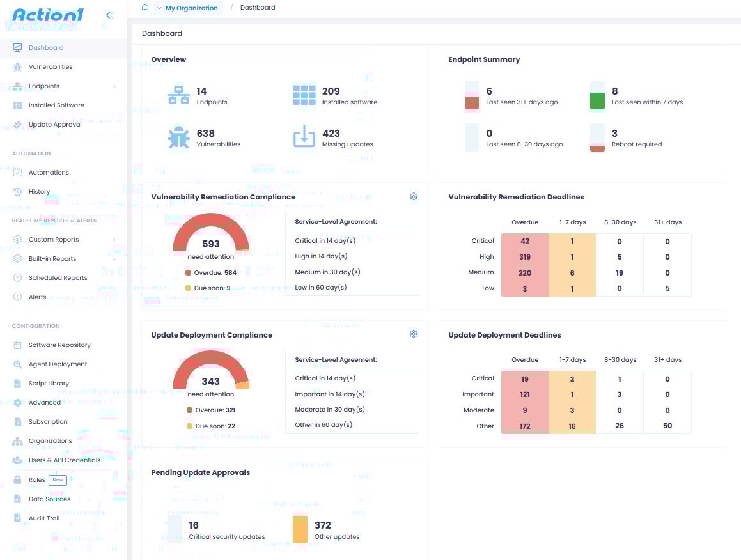Viewport: 741px width, 560px height.
Task: Expand the Custom Reports submenu arrow
Action: point(114,240)
